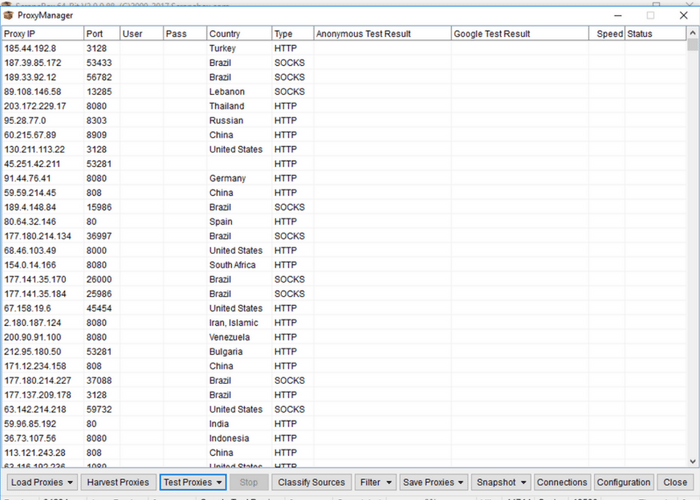Select proxy row 130.211.113.22

click(344, 149)
